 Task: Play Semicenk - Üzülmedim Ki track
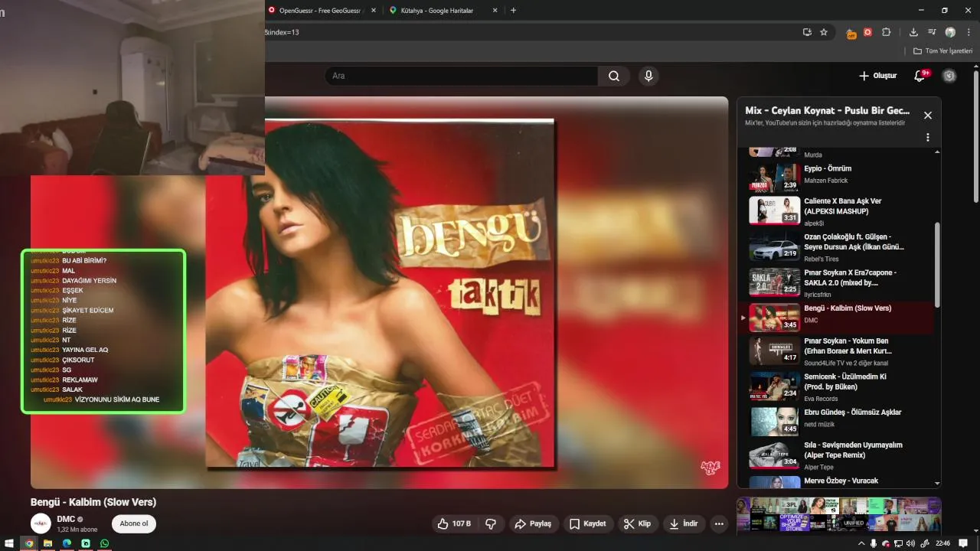tap(839, 387)
